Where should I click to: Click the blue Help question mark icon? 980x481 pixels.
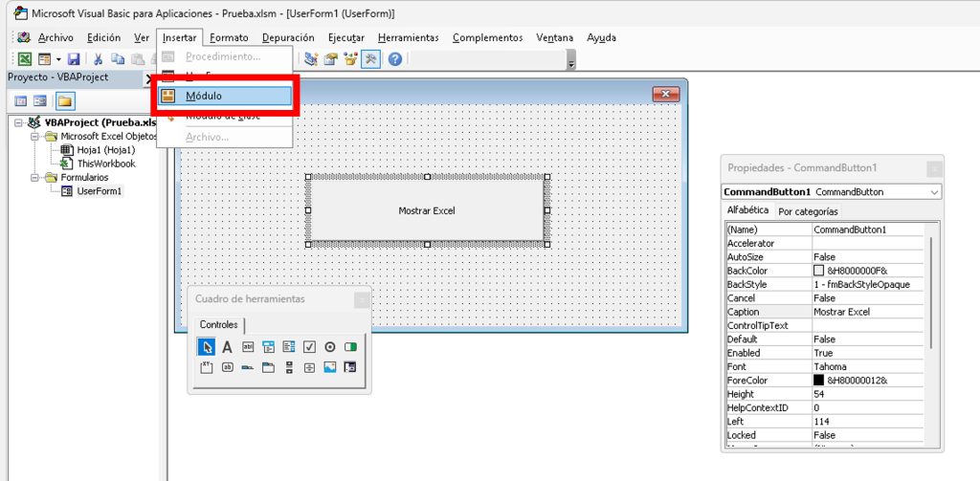tap(394, 59)
